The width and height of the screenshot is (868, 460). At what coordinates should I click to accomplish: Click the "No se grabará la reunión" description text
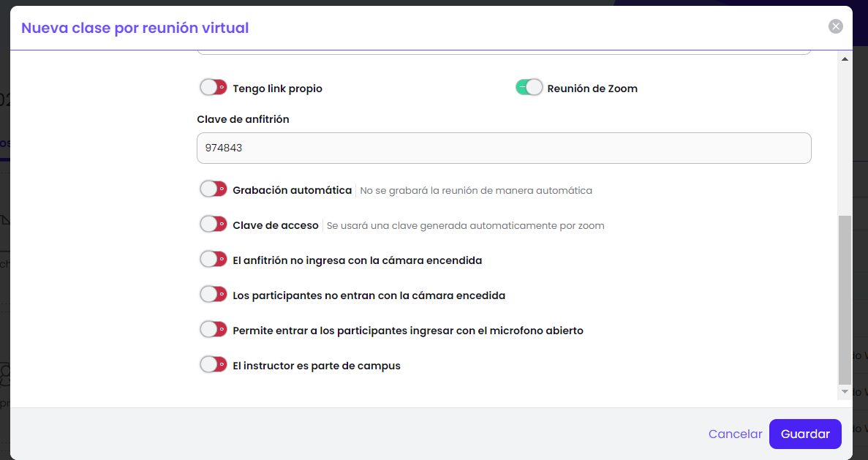[476, 190]
